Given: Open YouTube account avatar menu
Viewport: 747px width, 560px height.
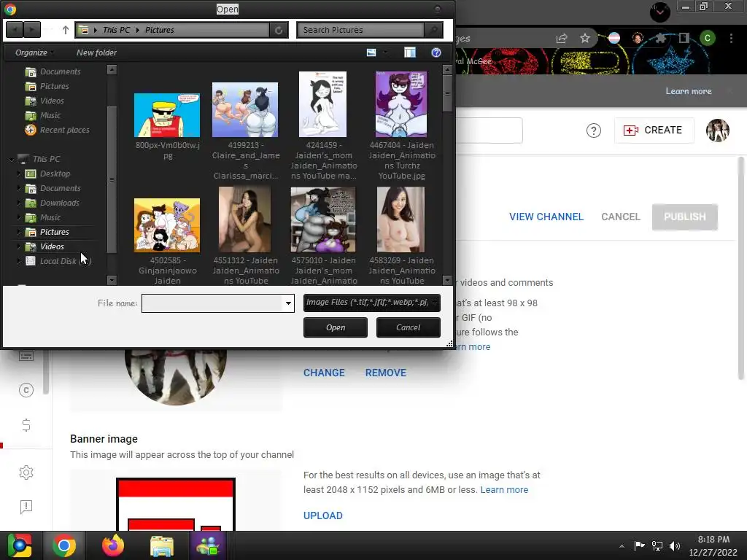Looking at the screenshot, I should point(718,131).
